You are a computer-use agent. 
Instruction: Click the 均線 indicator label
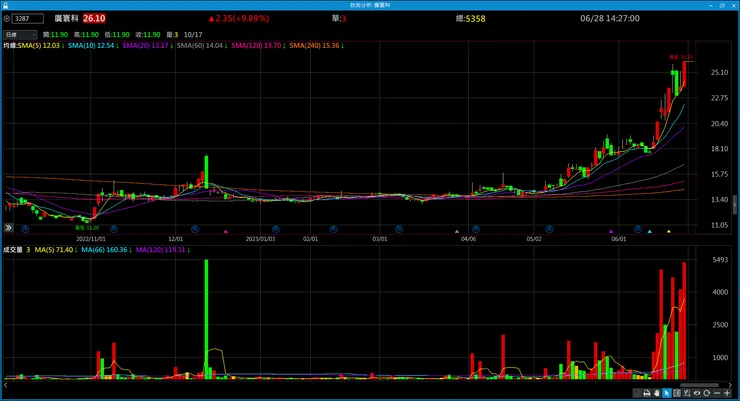[10, 46]
